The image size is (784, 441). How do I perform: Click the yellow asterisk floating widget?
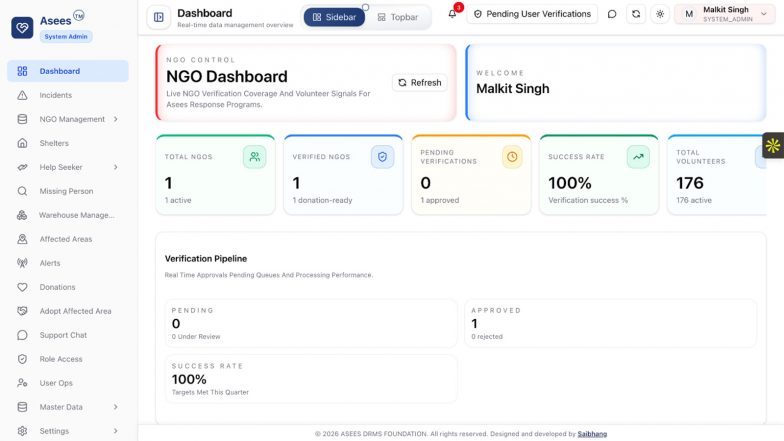click(x=773, y=146)
